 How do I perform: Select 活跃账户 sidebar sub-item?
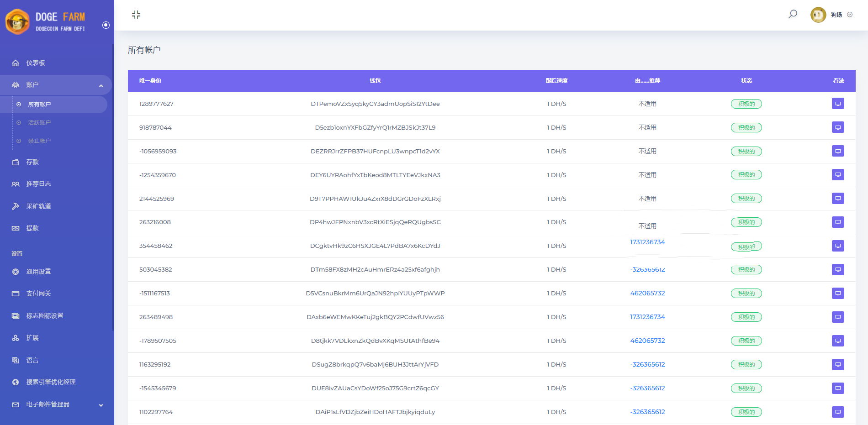pos(39,123)
